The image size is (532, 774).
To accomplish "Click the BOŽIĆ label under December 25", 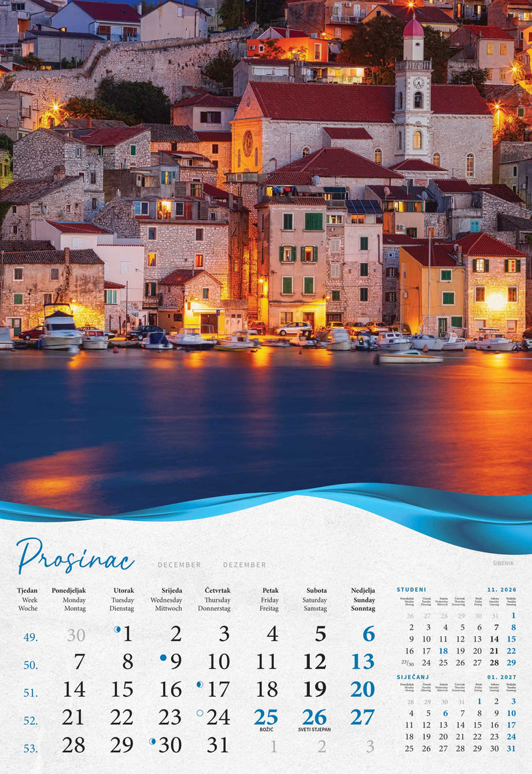I will point(265,728).
